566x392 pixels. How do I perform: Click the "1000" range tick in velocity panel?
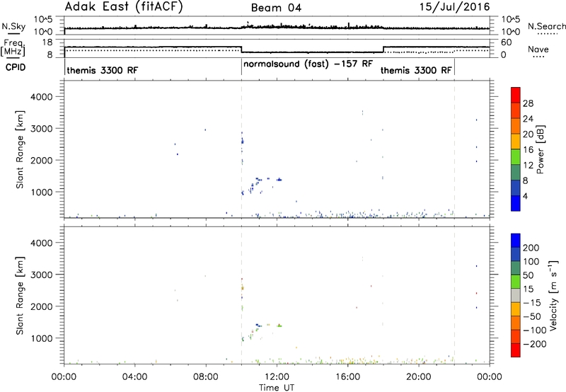tap(42, 338)
